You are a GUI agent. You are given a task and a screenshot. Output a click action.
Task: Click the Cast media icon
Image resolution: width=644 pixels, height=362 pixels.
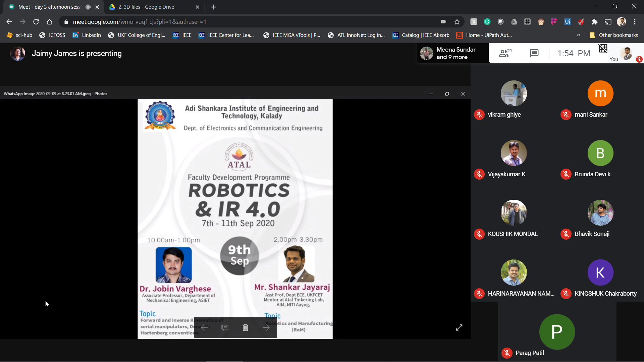point(608,22)
